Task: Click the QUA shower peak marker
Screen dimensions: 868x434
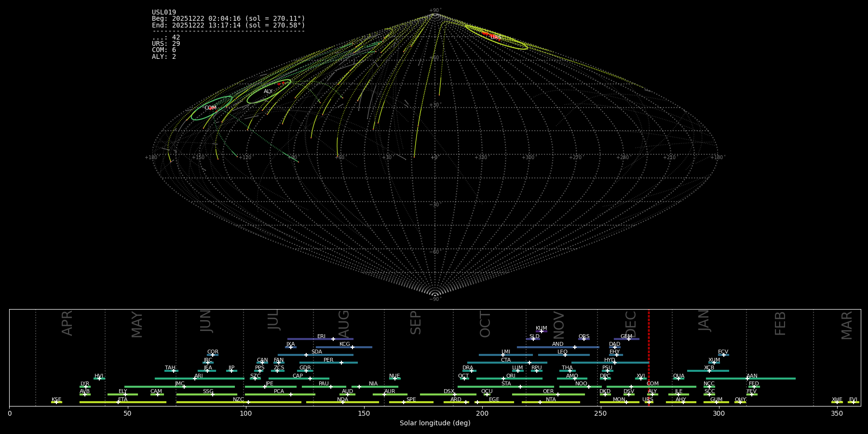Action: pos(678,379)
